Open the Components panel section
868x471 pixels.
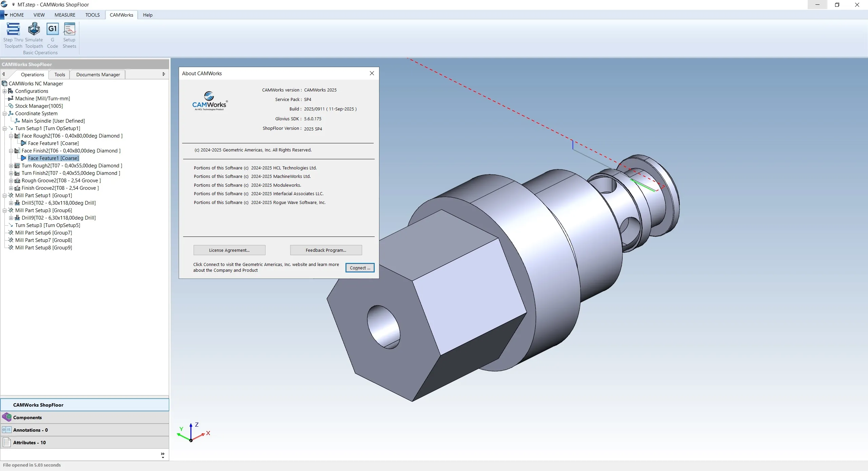(27, 417)
